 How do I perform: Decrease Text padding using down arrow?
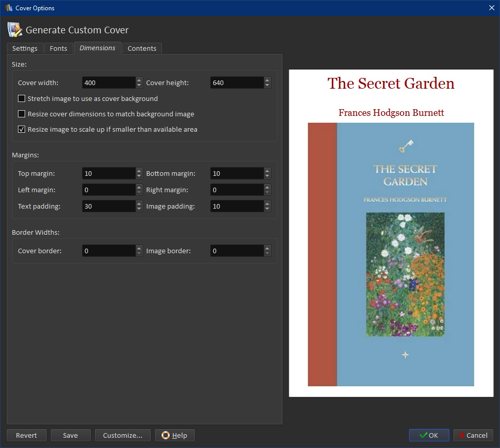pos(139,209)
